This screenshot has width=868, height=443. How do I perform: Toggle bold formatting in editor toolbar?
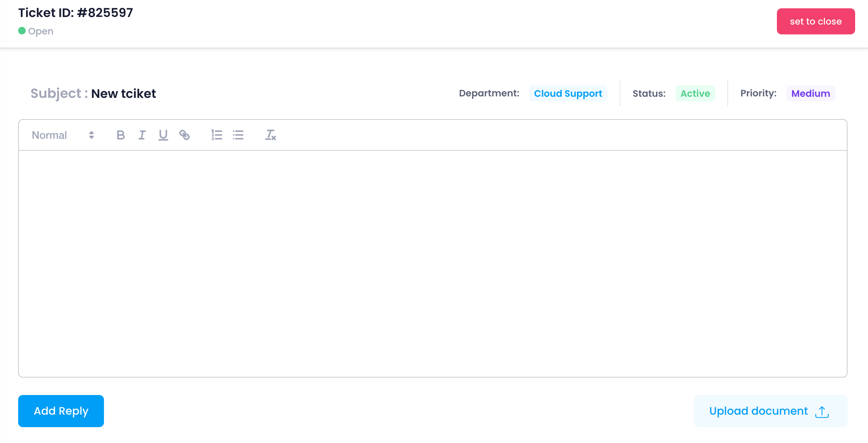point(121,135)
